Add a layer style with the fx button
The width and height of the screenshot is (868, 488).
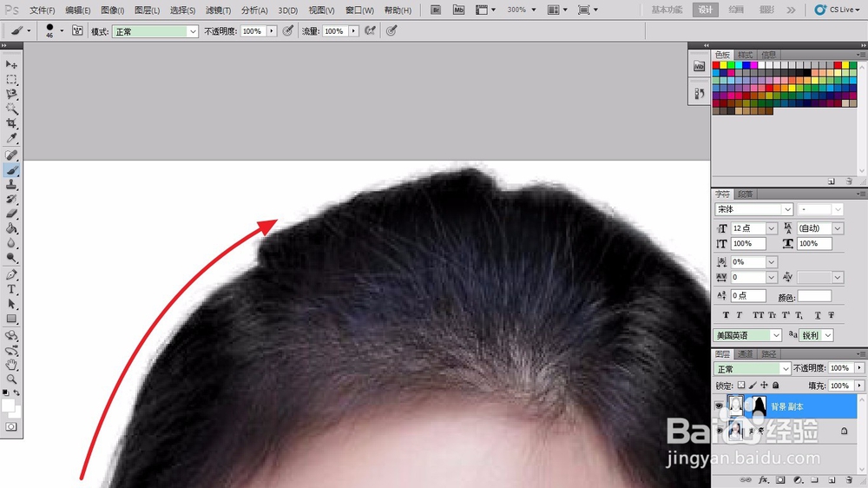[763, 479]
